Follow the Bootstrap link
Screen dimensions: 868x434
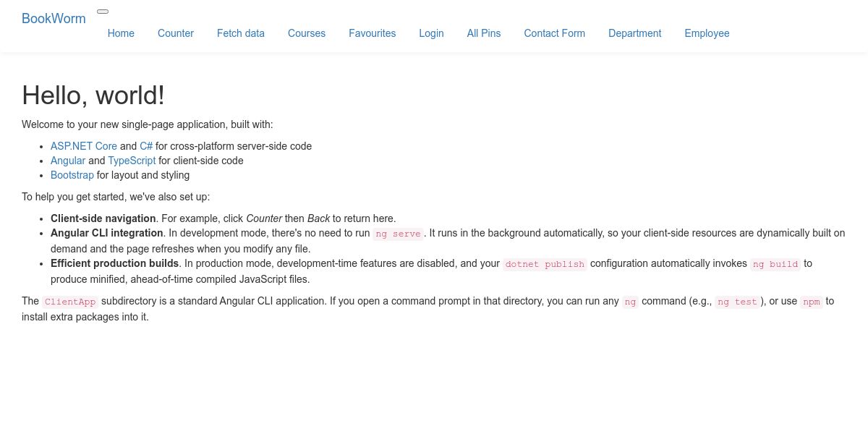click(72, 175)
